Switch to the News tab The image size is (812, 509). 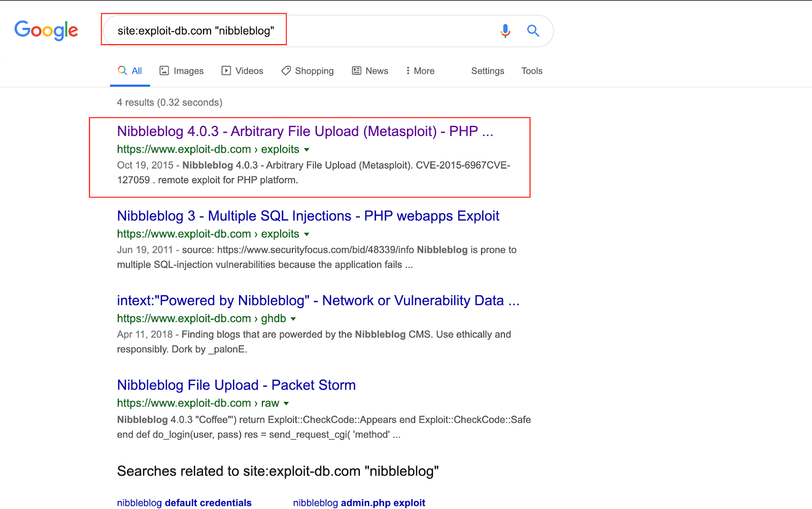coord(370,71)
